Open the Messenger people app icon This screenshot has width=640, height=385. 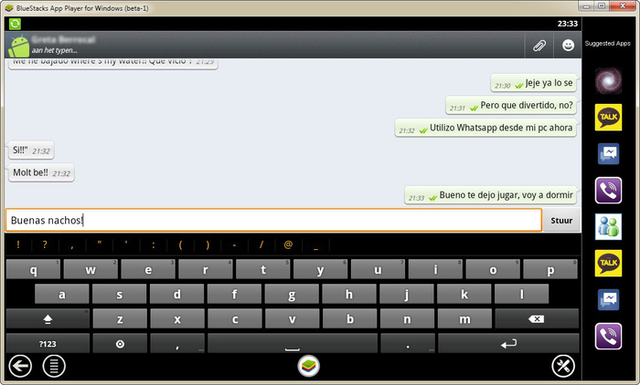tap(608, 227)
